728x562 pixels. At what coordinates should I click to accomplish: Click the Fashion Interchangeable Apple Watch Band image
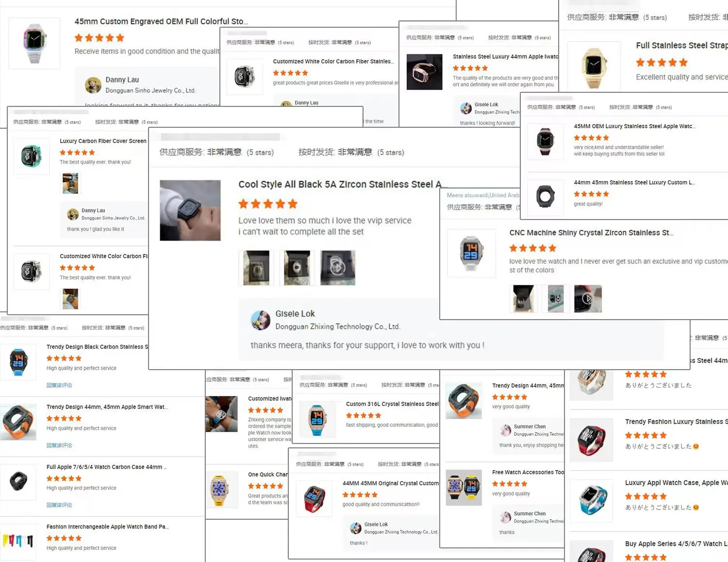click(18, 541)
